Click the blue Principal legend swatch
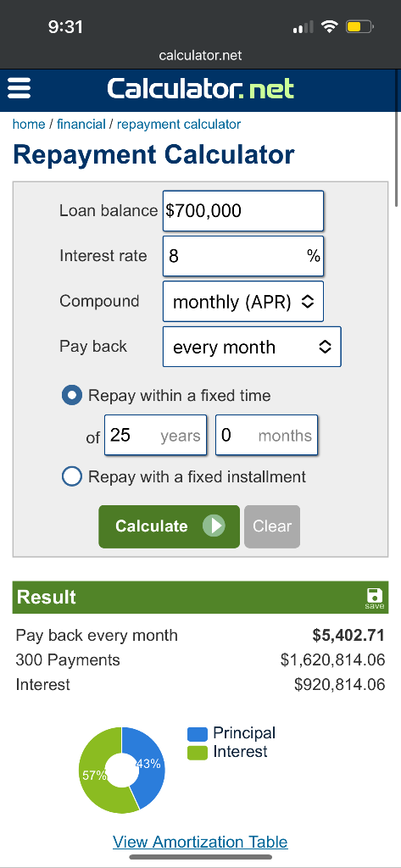The image size is (401, 868). [x=198, y=734]
